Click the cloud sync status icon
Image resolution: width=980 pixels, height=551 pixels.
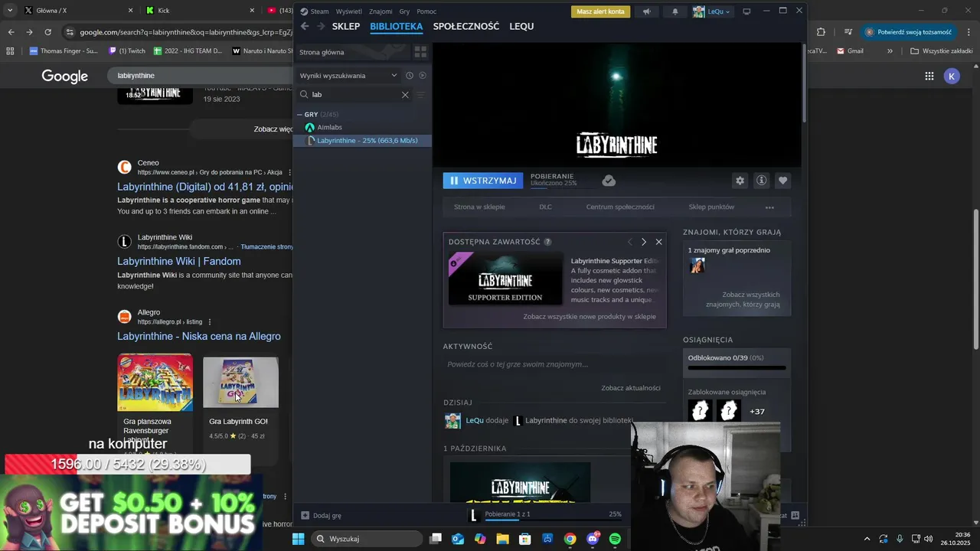[x=609, y=181]
